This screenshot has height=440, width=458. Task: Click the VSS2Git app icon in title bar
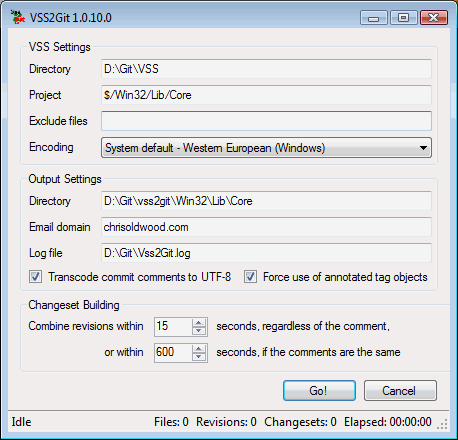(18, 17)
